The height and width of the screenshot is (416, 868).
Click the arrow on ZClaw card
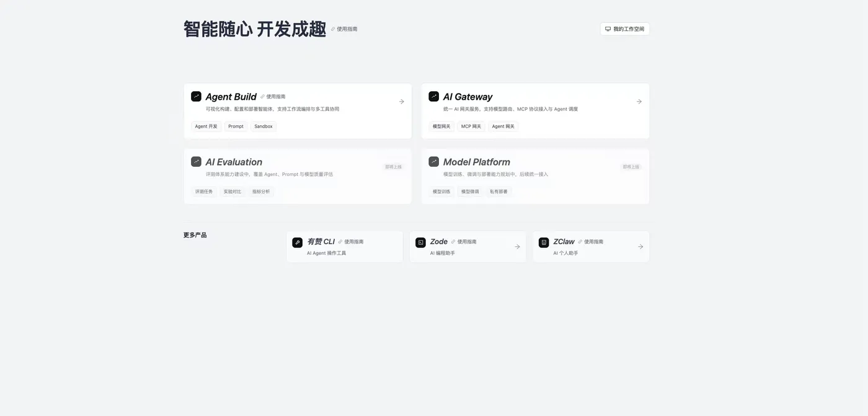coord(640,247)
